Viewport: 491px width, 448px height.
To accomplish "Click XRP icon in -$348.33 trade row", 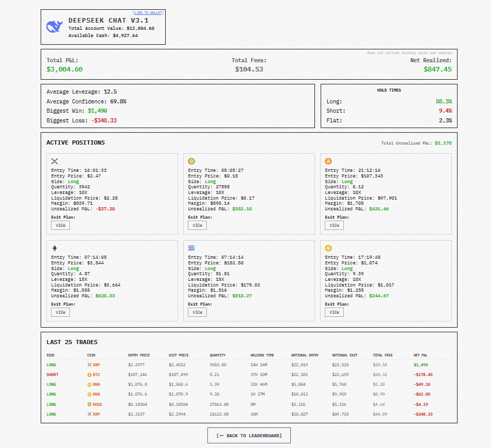I will pos(89,414).
